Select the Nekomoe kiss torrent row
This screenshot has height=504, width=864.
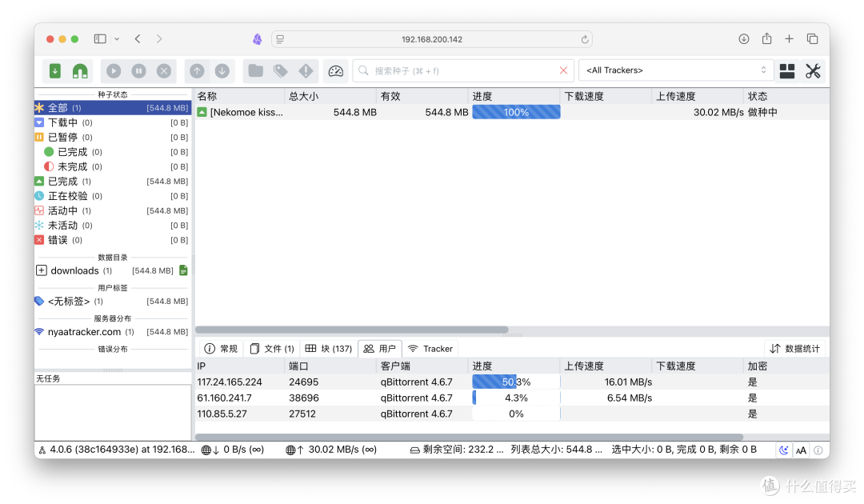[512, 112]
